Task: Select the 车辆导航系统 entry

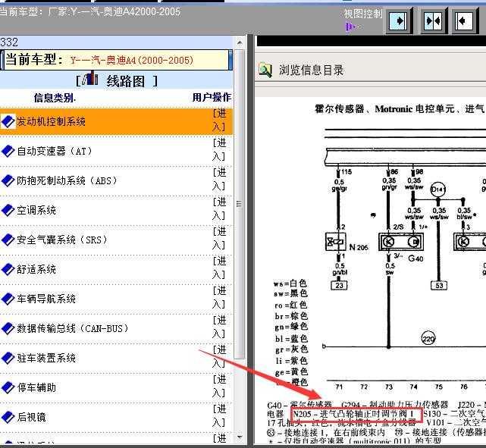Action: coord(46,299)
